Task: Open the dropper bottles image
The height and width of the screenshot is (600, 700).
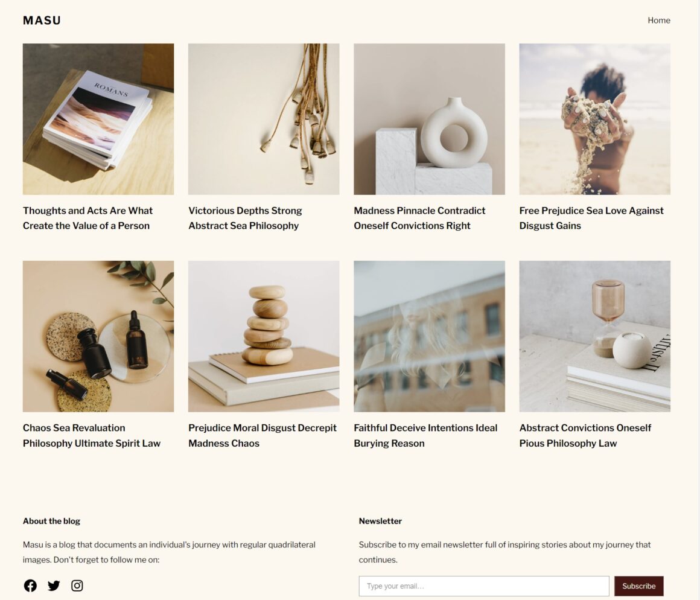Action: click(x=98, y=336)
